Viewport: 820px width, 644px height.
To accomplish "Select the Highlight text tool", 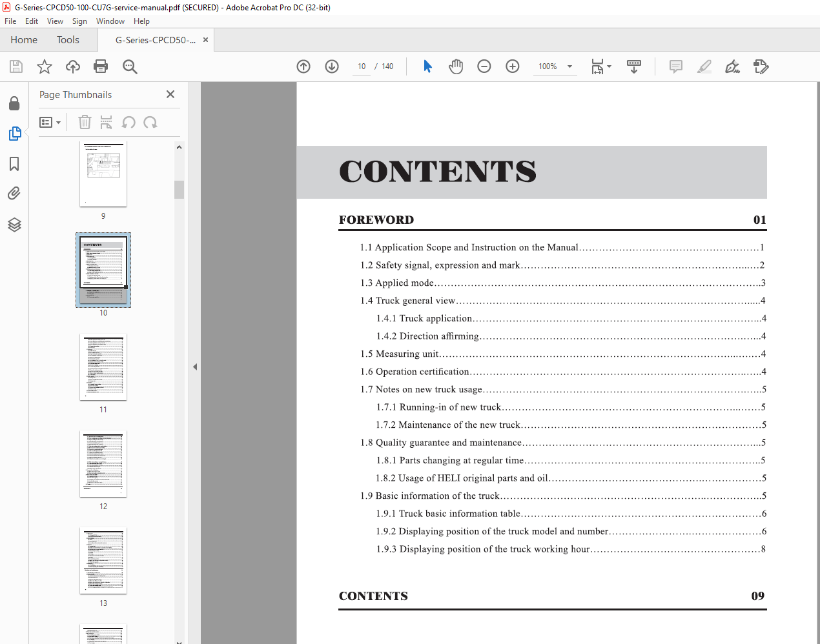I will coord(704,66).
